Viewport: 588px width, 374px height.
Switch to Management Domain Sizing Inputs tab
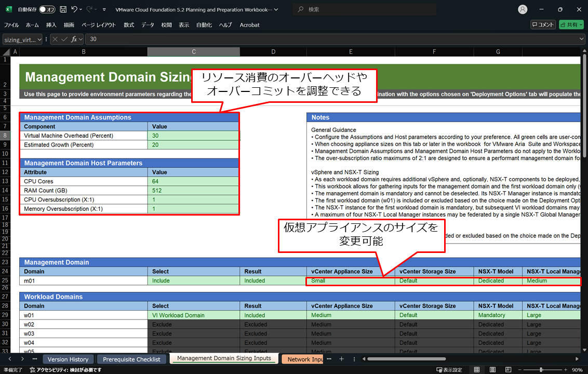click(x=224, y=358)
